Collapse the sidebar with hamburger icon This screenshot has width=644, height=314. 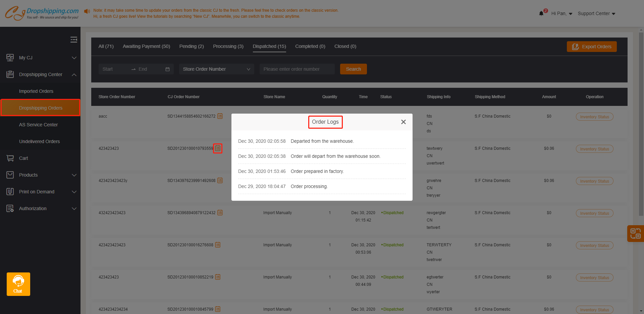click(x=74, y=40)
